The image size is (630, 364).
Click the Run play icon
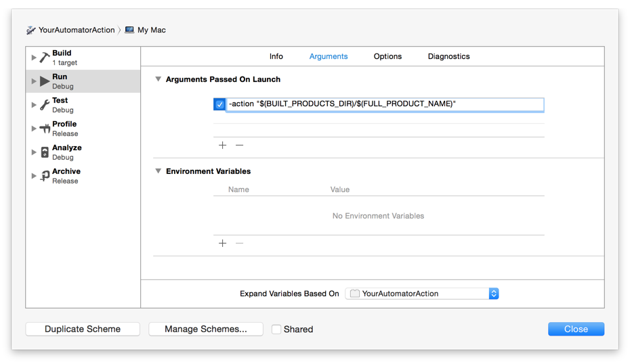pyautogui.click(x=45, y=81)
